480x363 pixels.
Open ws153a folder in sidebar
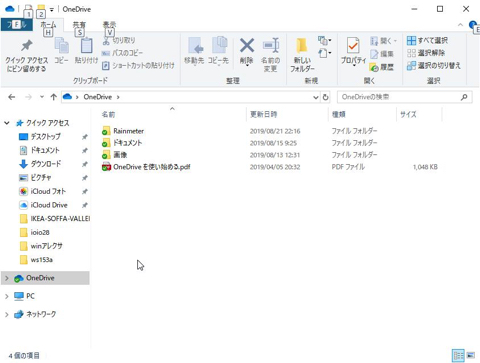pyautogui.click(x=36, y=260)
